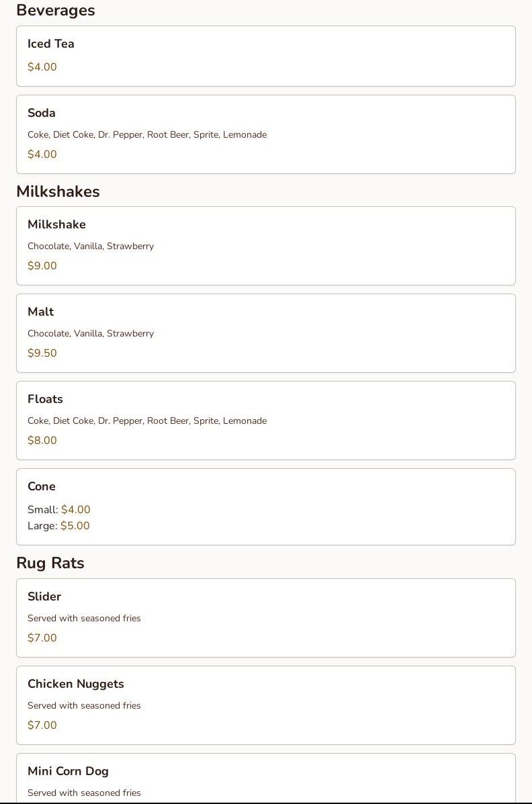Click the Cone Large $5.00 price
This screenshot has width=532, height=804.
(x=75, y=525)
